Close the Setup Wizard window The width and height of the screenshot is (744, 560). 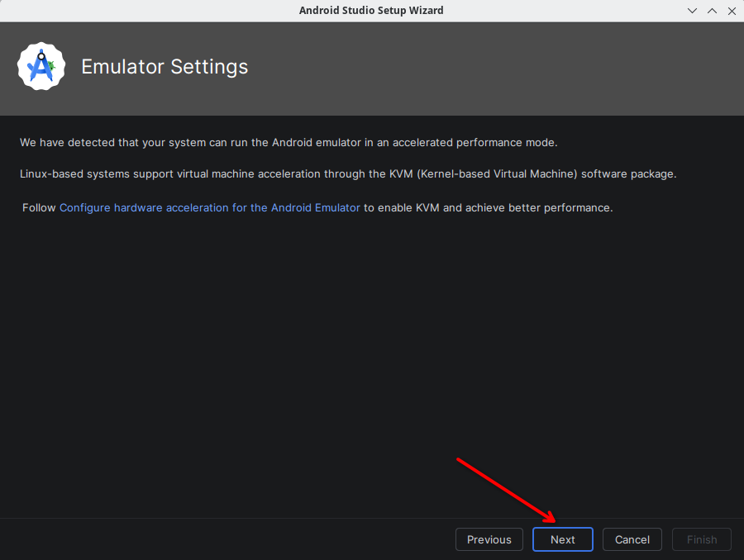pyautogui.click(x=732, y=11)
